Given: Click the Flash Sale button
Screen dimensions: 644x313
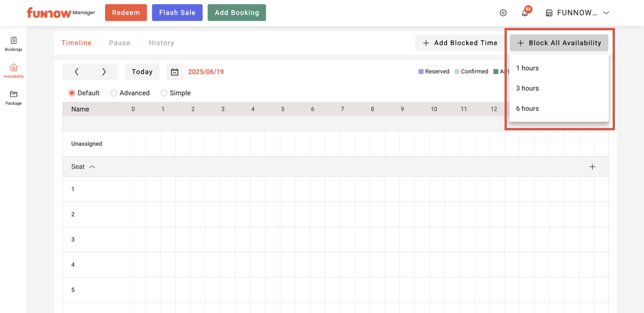Looking at the screenshot, I should [x=177, y=13].
